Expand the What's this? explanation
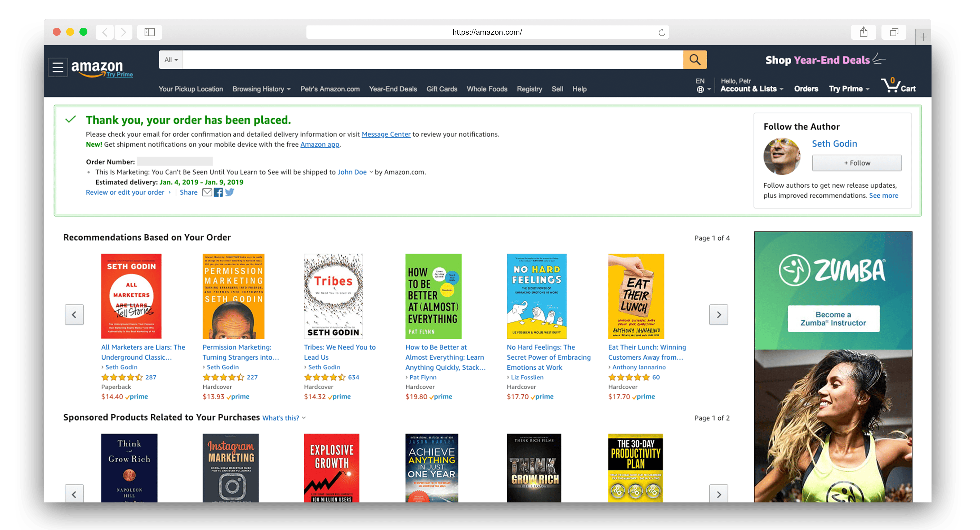Viewport: 980px width, 530px height. coord(284,418)
